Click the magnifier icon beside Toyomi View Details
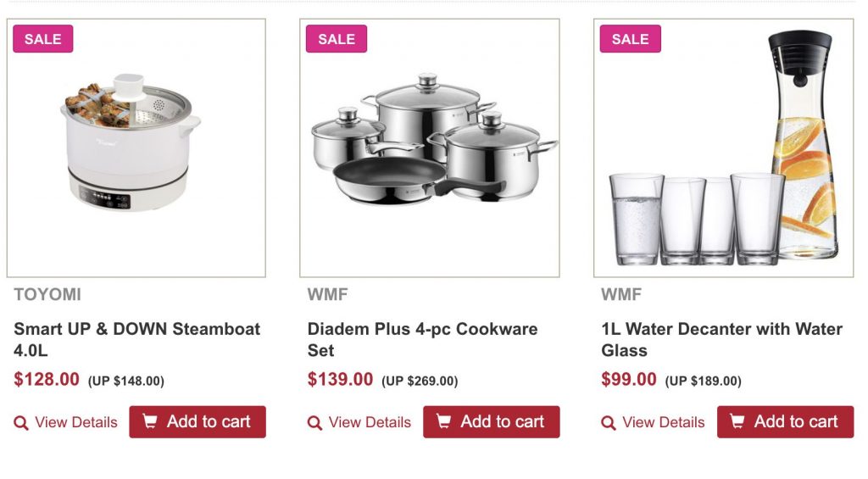 [21, 423]
